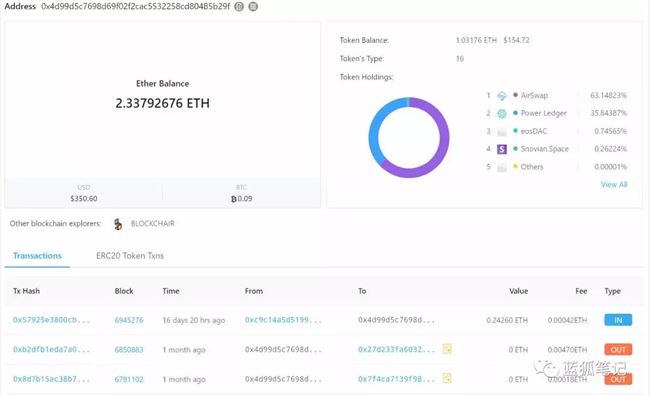Screen dimensions: 650x397
Task: Open transaction hash 0x57925e3800cb
Action: 51,320
